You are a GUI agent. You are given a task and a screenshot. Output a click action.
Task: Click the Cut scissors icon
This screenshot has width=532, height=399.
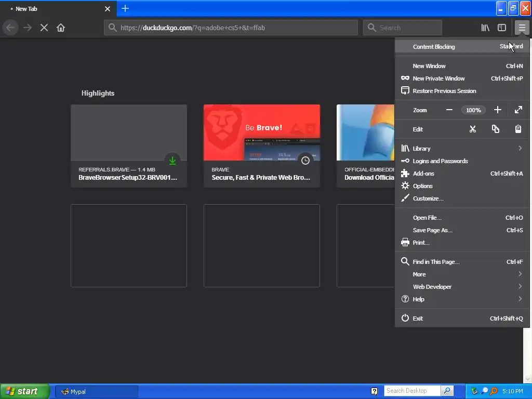[x=473, y=129]
